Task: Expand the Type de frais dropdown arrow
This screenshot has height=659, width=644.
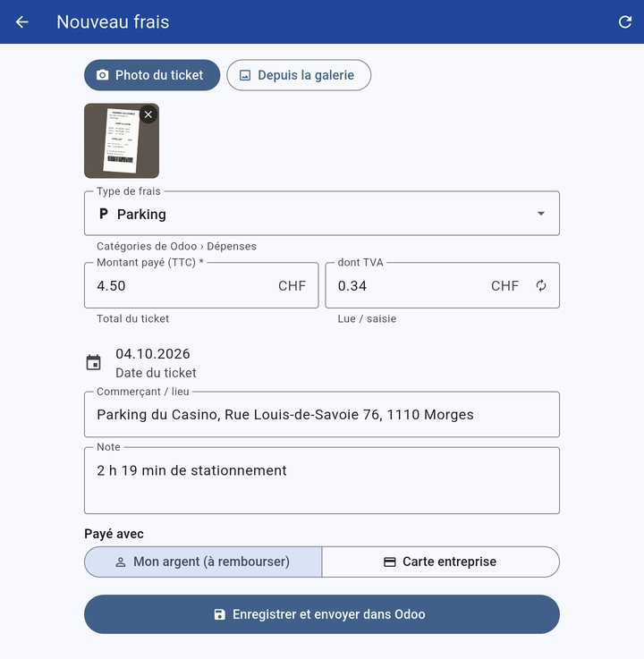Action: [x=541, y=214]
